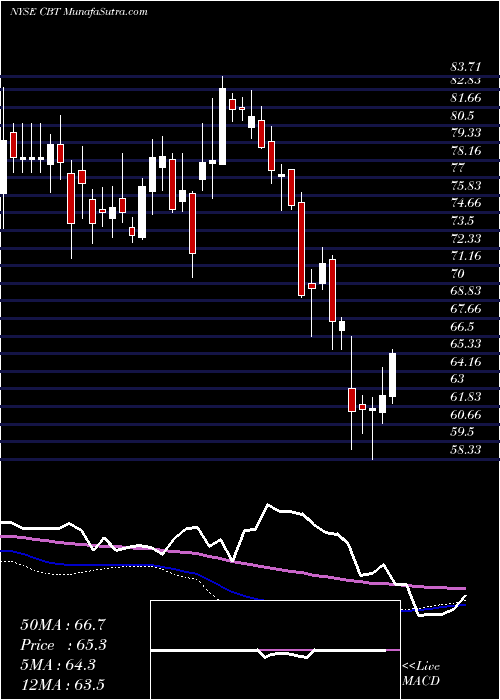Click the last white candlestick near 65.33
This screenshot has width=500, height=700.
click(393, 374)
